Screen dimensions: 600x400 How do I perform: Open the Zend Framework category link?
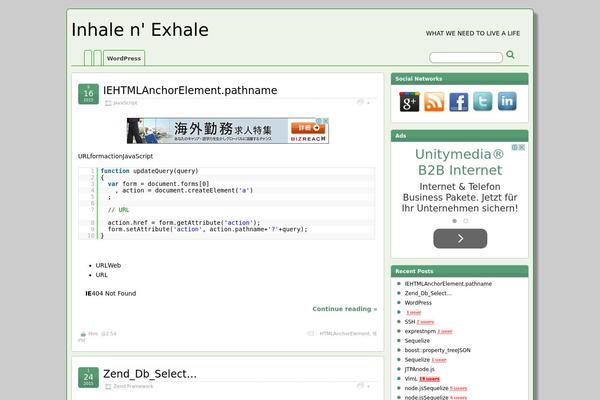133,386
